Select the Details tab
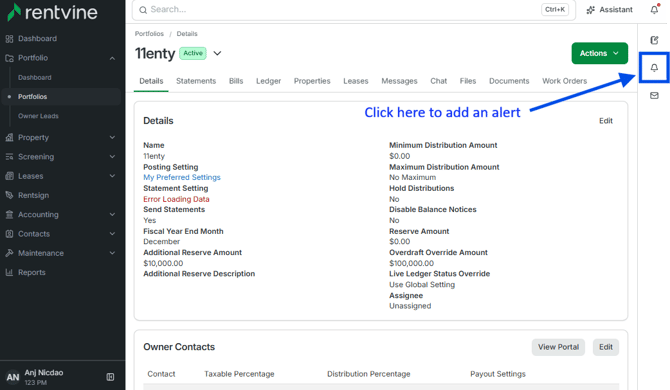 point(151,81)
